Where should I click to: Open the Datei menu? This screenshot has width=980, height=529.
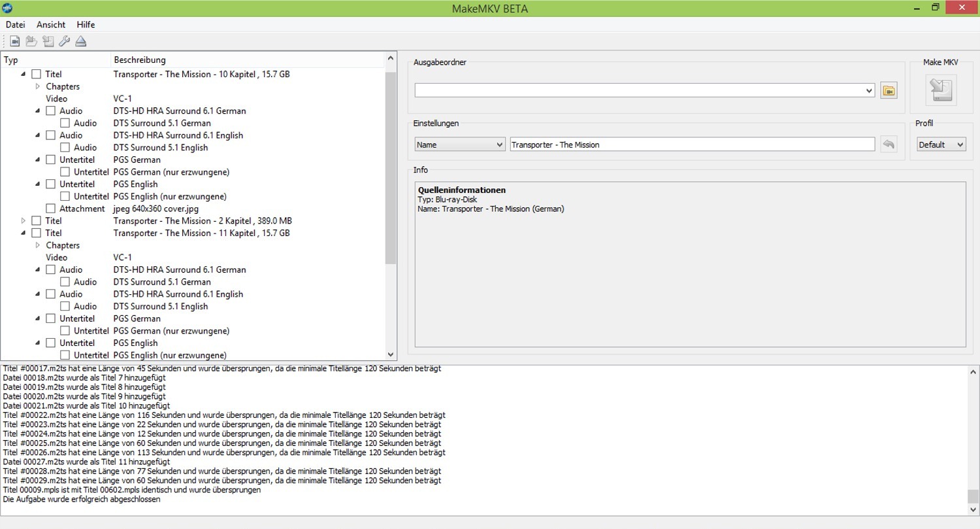click(x=15, y=25)
